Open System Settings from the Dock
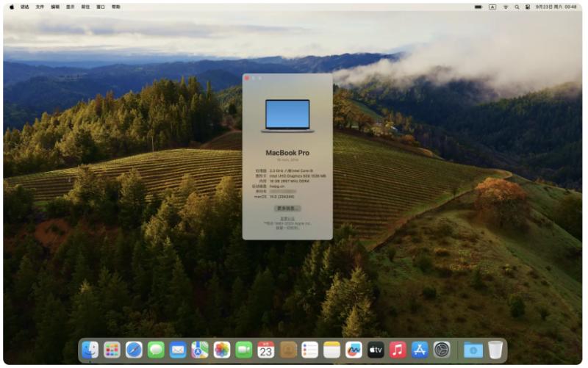The width and height of the screenshot is (588, 368). 442,350
